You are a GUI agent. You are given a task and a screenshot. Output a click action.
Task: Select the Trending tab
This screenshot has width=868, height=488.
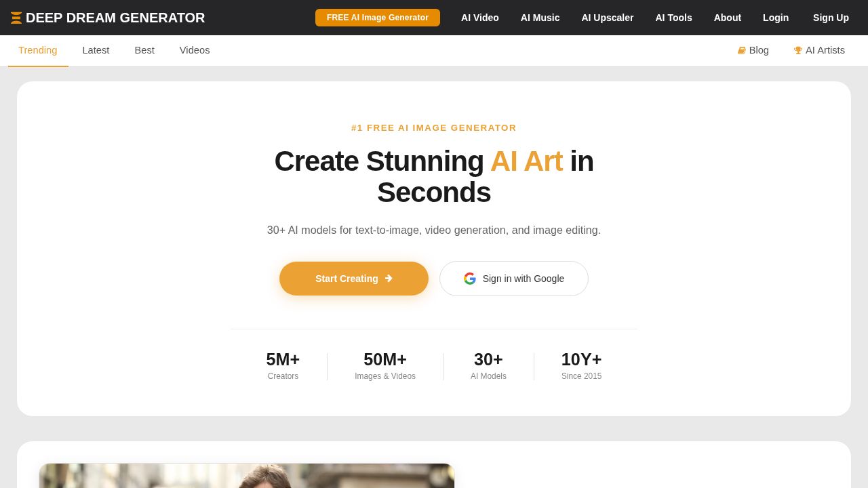(38, 50)
